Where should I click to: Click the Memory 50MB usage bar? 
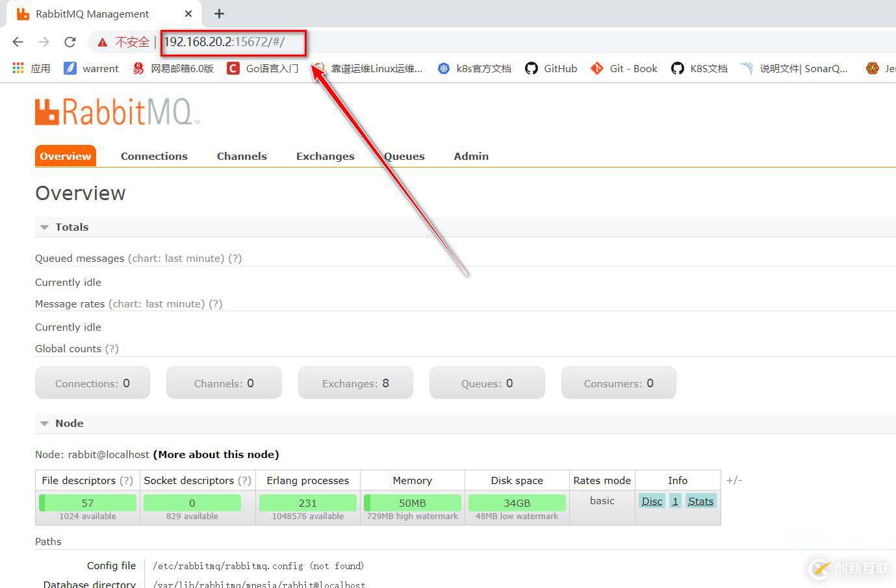[x=413, y=503]
